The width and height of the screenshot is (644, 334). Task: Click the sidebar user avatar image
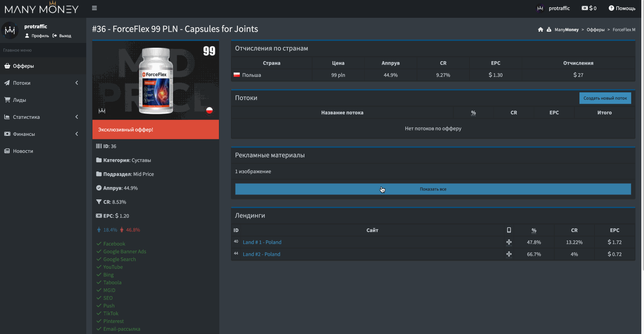10,31
